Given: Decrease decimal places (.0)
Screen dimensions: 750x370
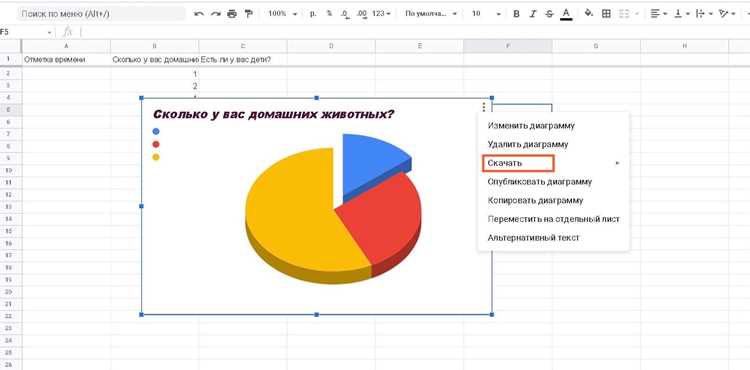Looking at the screenshot, I should tap(345, 14).
